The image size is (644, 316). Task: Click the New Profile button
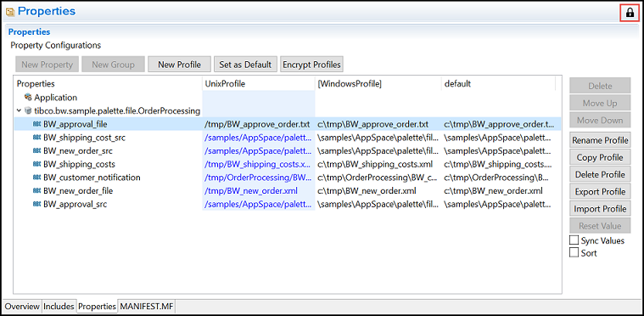[179, 65]
